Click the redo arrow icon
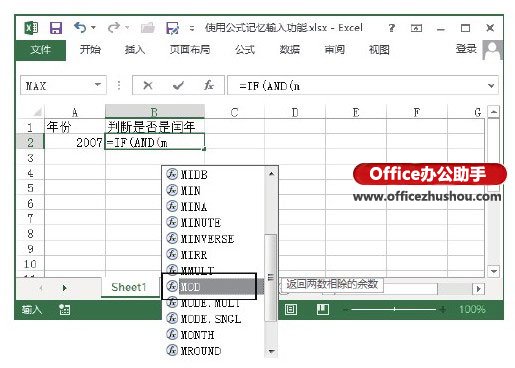This screenshot has height=368, width=515. click(x=114, y=27)
